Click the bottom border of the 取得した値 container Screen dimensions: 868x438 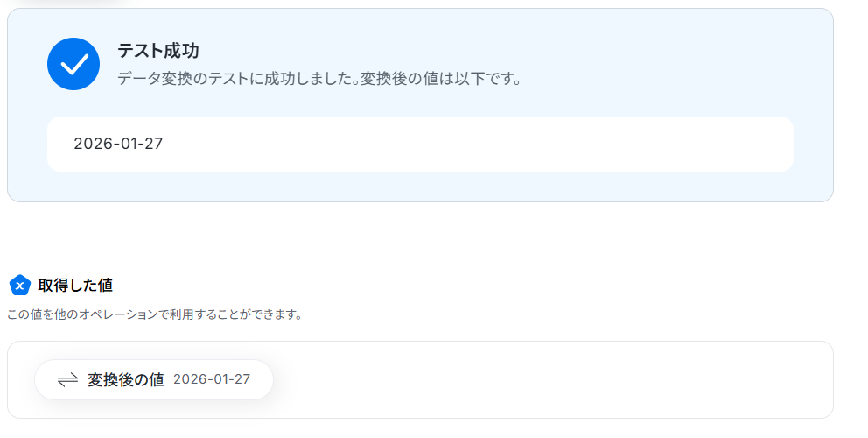point(420,418)
